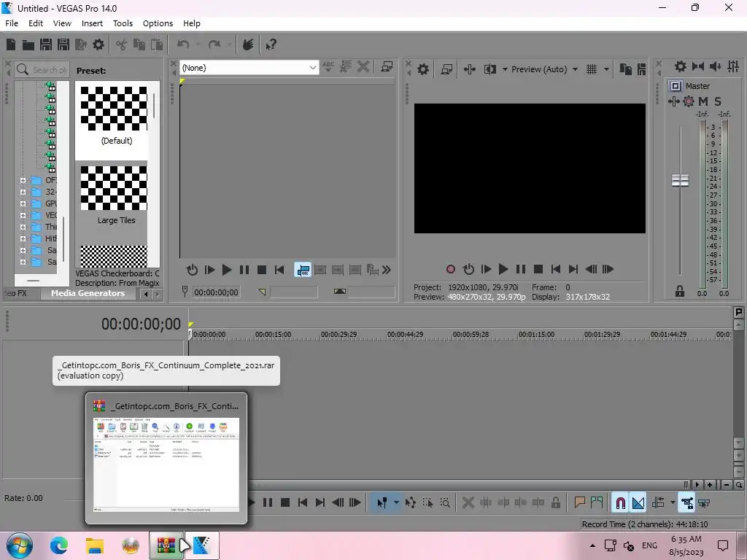Click the Dim Output speaker icon
The image size is (747, 560).
[x=715, y=66]
